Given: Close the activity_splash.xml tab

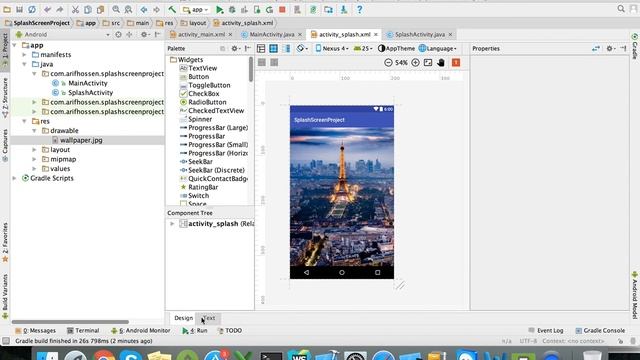Looking at the screenshot, I should [376, 34].
